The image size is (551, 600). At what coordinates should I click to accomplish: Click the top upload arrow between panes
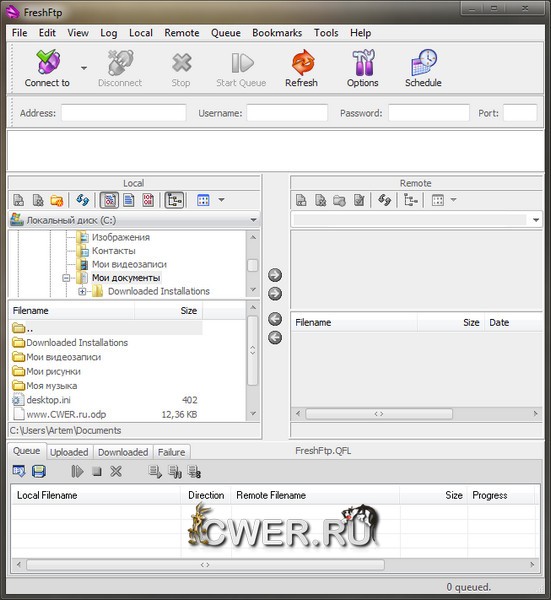tap(275, 275)
